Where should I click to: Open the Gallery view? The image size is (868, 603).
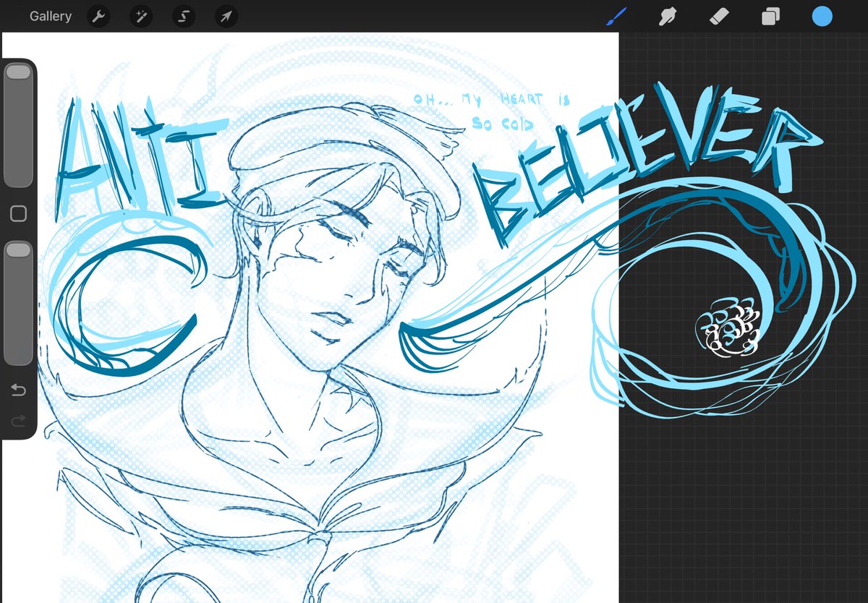click(x=51, y=16)
